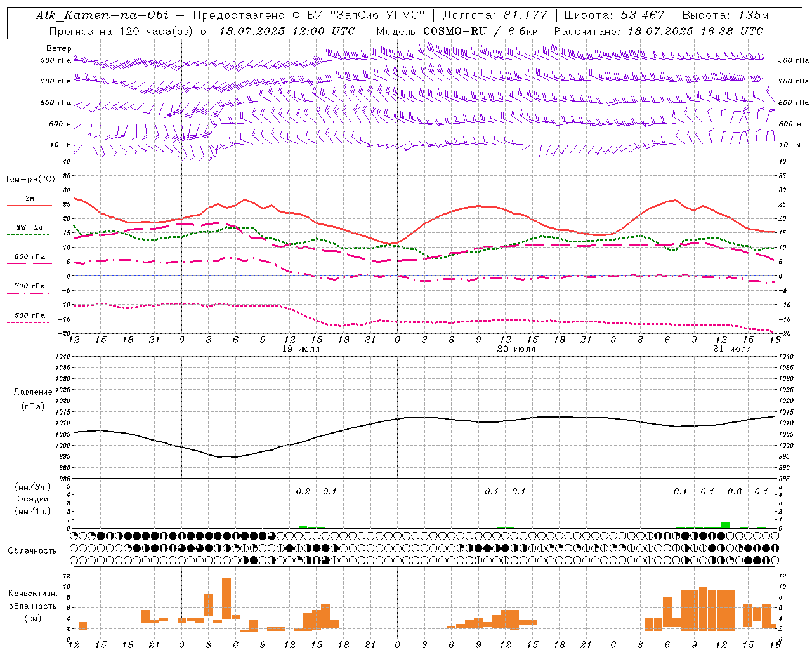The width and height of the screenshot is (812, 650).
Task: Click the '850 гПа' legend entry in temperature panel
Action: (x=30, y=257)
